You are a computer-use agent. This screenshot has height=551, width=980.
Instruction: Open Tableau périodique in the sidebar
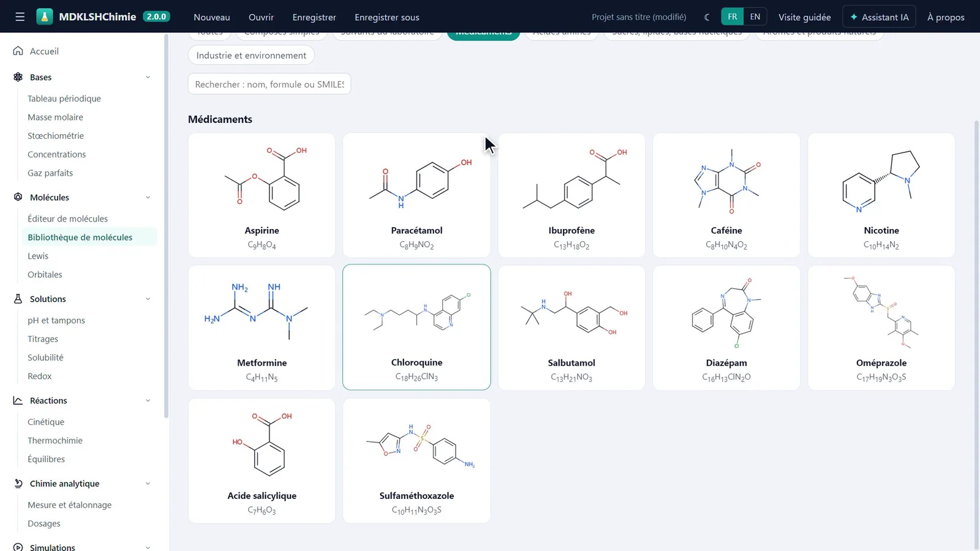[64, 99]
